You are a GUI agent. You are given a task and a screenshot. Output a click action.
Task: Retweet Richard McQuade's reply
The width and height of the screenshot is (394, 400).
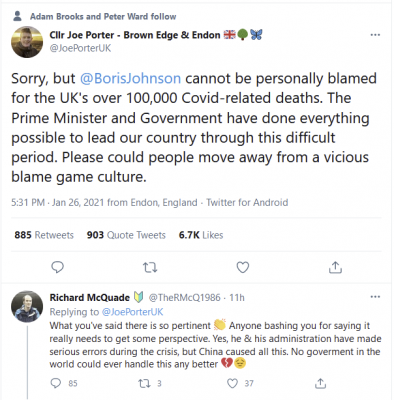[x=144, y=383]
